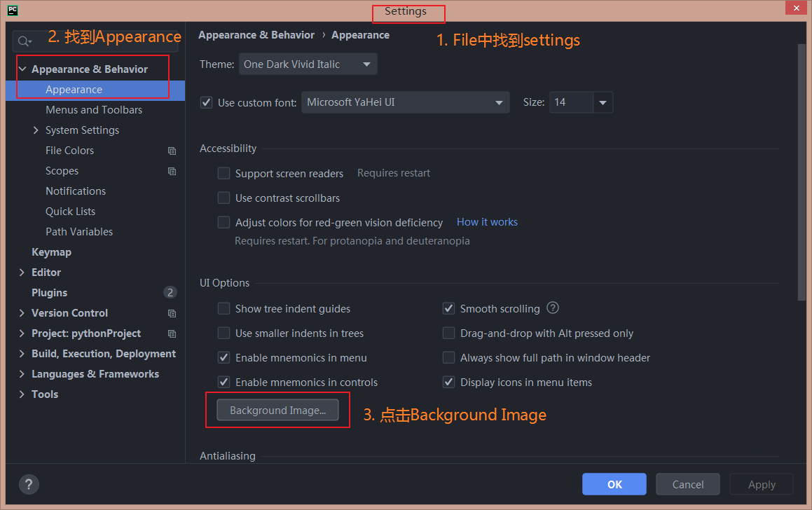
Task: Click the PyCharm logo in title bar
Action: click(13, 11)
